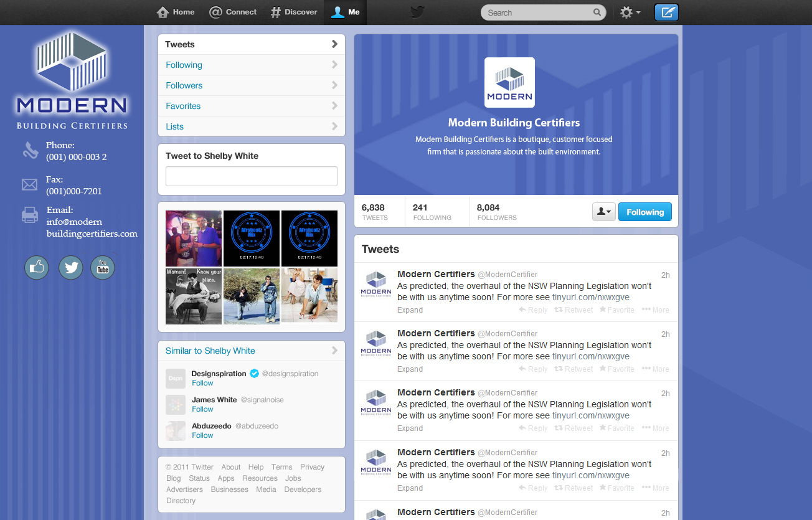Switch to the Discover tab
This screenshot has width=812, height=520.
point(293,12)
